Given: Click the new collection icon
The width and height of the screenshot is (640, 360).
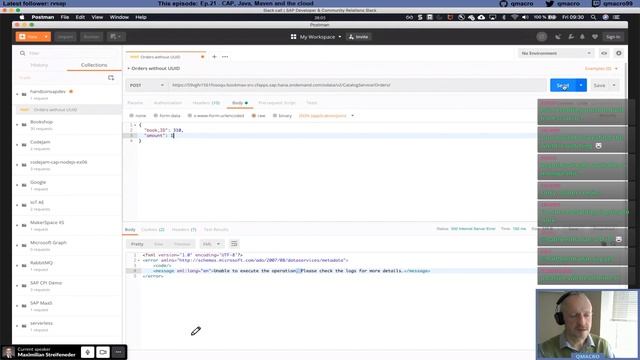Looking at the screenshot, I should click(x=111, y=78).
